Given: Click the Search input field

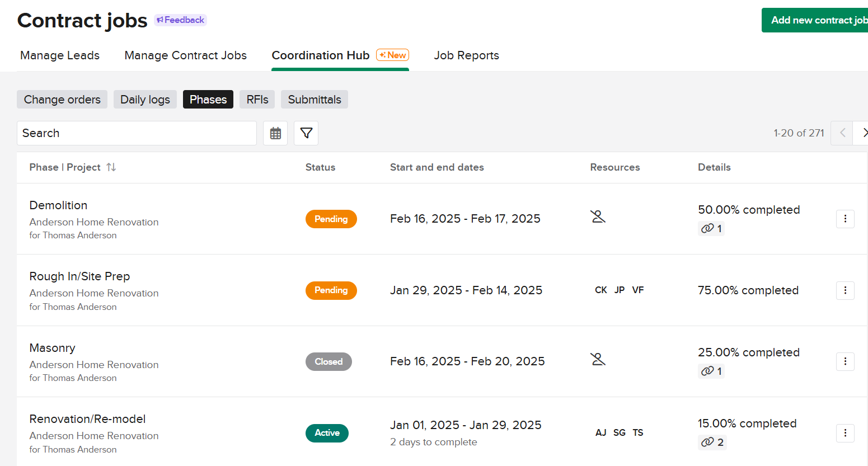Looking at the screenshot, I should pyautogui.click(x=137, y=133).
